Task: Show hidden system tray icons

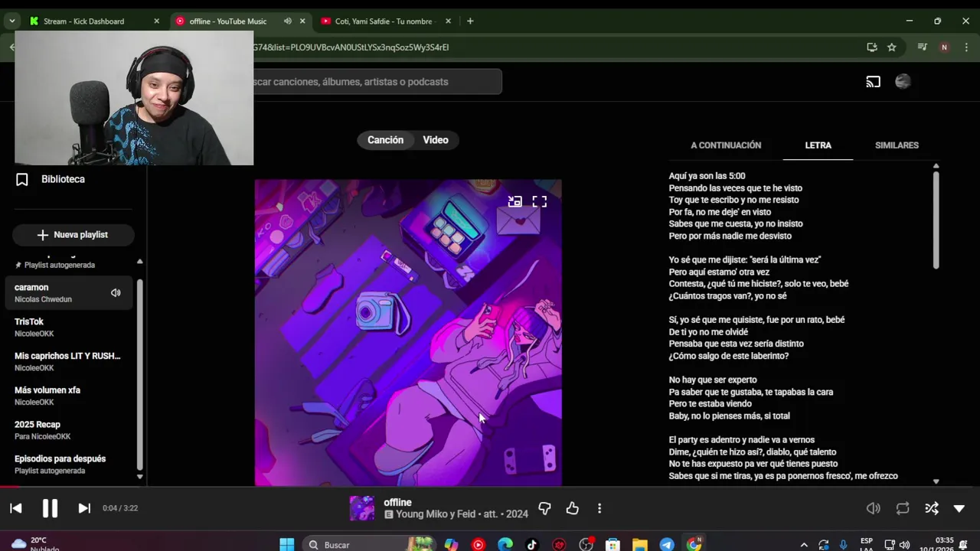Action: coord(803,545)
